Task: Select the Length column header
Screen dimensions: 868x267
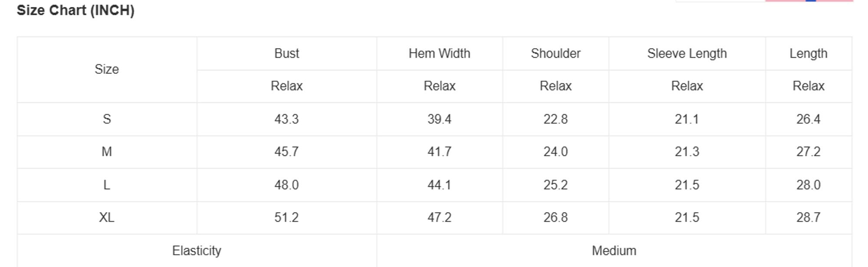Action: pyautogui.click(x=808, y=53)
